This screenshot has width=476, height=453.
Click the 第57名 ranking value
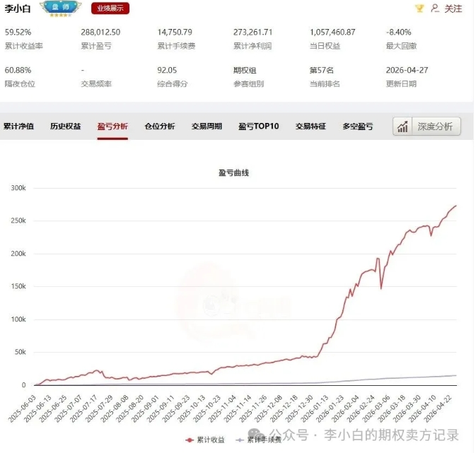322,71
